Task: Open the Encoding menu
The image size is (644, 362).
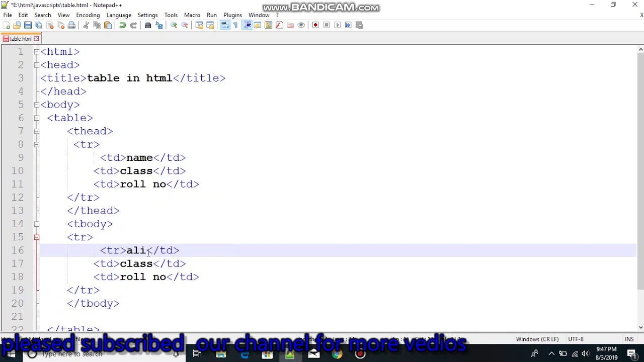Action: [x=88, y=15]
